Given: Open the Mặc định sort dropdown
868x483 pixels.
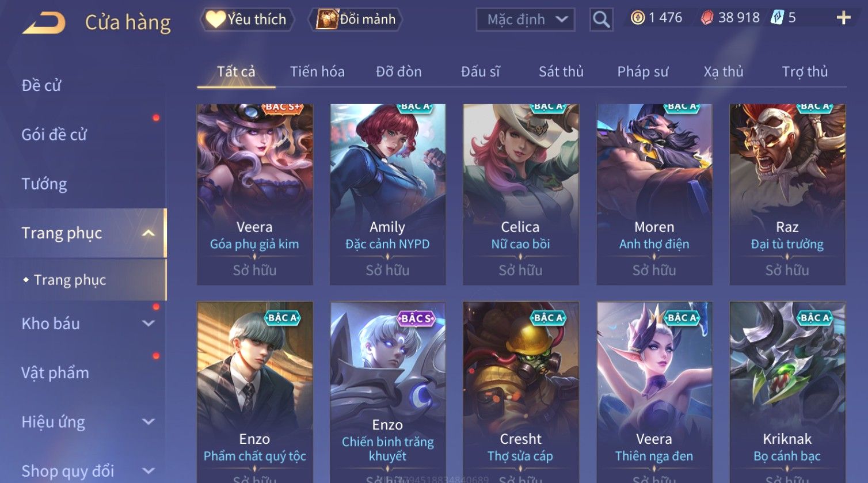Looking at the screenshot, I should coord(526,20).
